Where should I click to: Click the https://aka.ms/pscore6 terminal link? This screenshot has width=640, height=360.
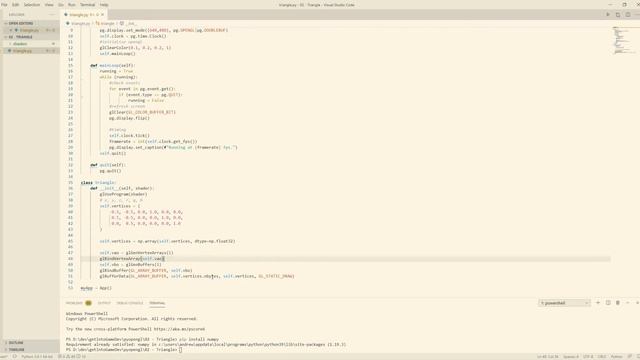(179, 329)
